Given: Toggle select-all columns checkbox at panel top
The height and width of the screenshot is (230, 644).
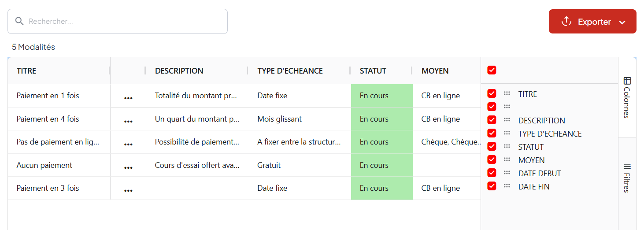Looking at the screenshot, I should click(492, 70).
